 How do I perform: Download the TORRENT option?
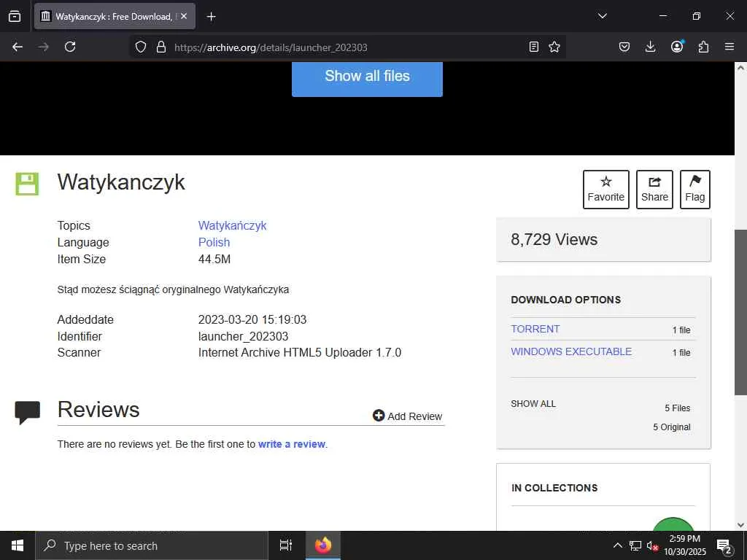535,329
